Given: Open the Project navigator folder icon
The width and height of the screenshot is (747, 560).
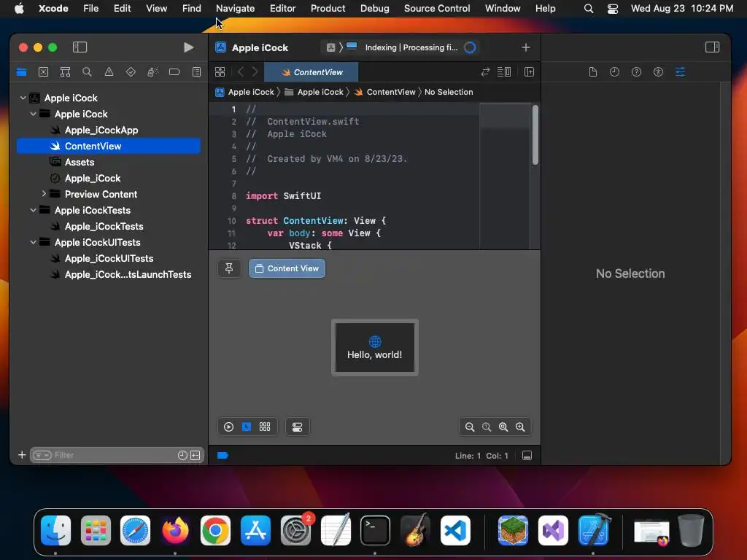Looking at the screenshot, I should [21, 72].
